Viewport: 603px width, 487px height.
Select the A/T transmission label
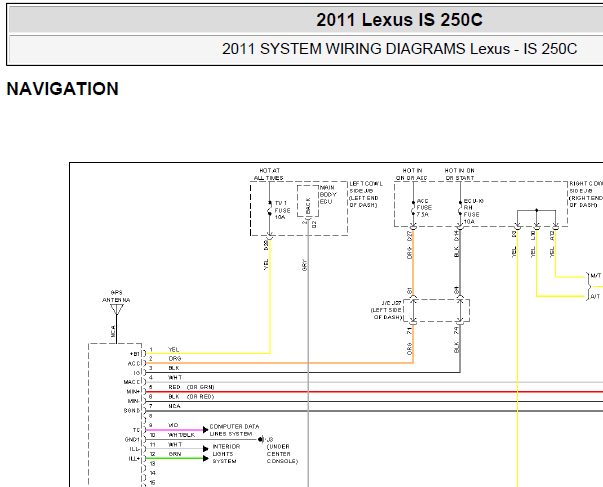pos(595,297)
